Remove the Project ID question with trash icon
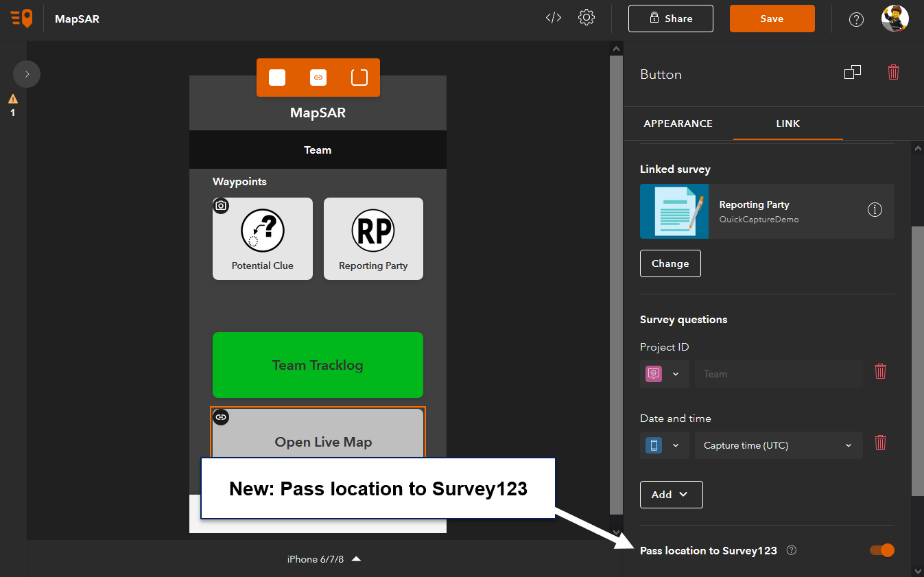 pyautogui.click(x=881, y=371)
